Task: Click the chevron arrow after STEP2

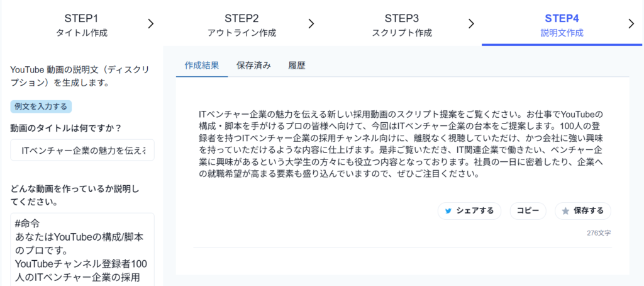Action: [311, 24]
